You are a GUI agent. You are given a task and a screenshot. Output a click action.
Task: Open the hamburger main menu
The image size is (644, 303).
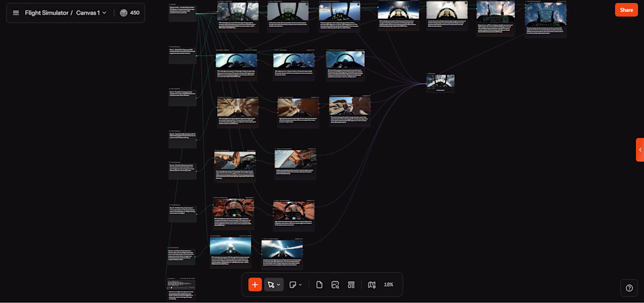tap(16, 13)
